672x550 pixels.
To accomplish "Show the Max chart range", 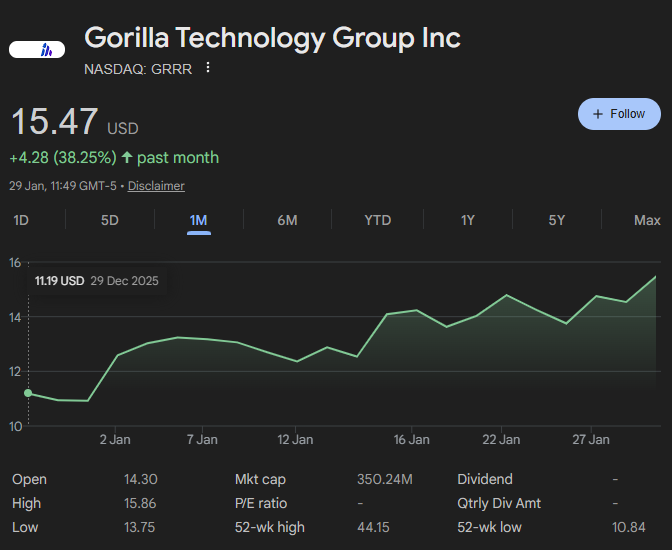I will [647, 220].
